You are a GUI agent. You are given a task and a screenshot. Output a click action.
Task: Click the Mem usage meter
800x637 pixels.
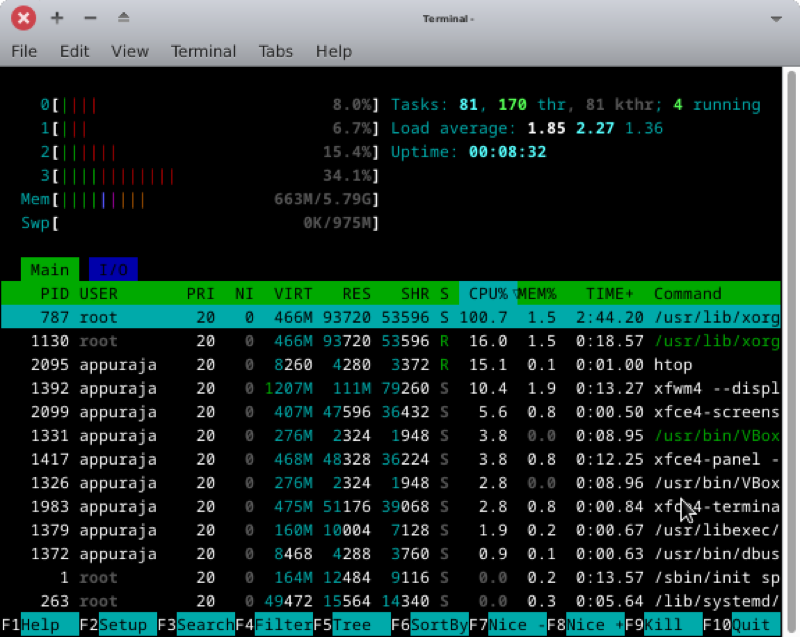pyautogui.click(x=200, y=199)
